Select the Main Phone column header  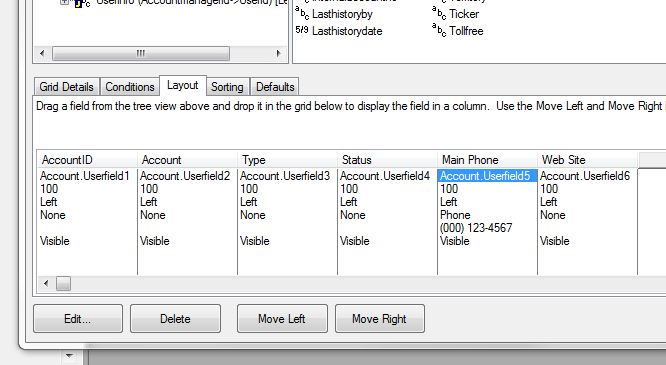click(x=487, y=160)
